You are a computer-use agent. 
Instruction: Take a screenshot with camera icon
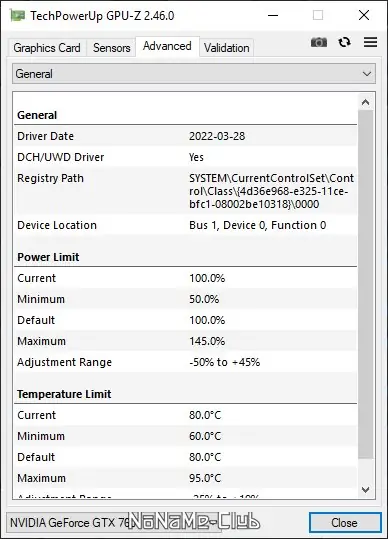[319, 42]
